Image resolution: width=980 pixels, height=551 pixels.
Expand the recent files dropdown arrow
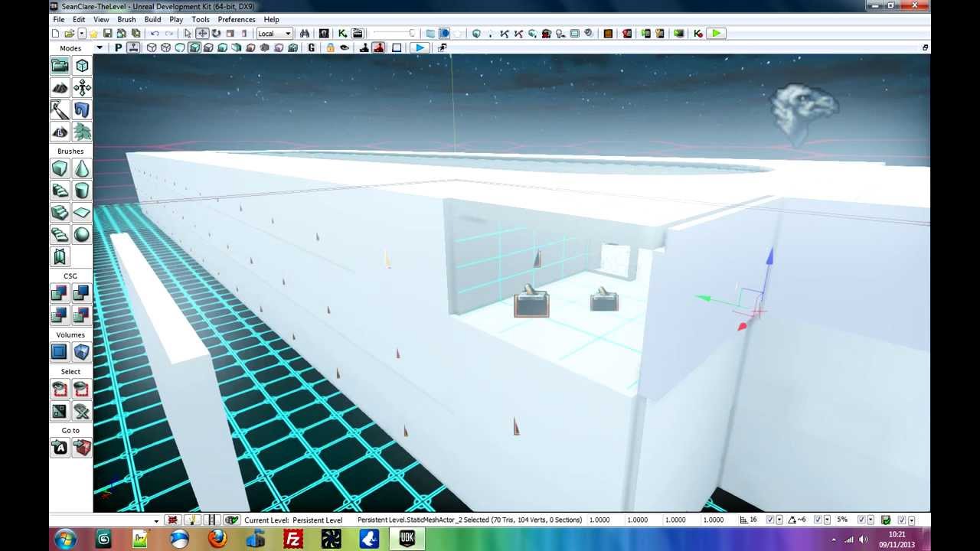pyautogui.click(x=81, y=34)
